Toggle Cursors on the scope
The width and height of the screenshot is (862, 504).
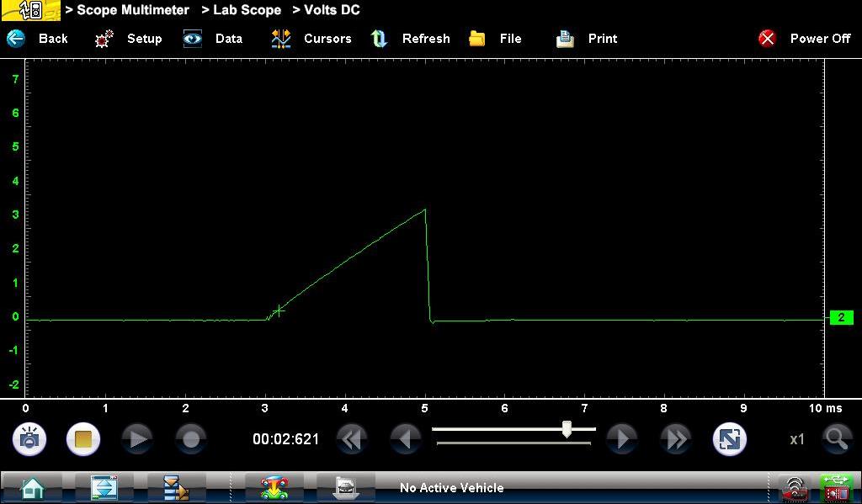280,39
